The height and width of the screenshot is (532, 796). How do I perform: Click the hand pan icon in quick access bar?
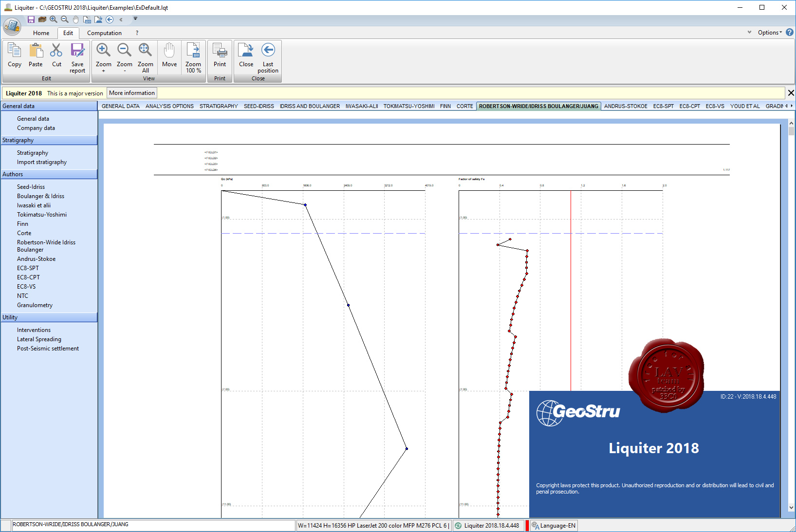tap(76, 19)
